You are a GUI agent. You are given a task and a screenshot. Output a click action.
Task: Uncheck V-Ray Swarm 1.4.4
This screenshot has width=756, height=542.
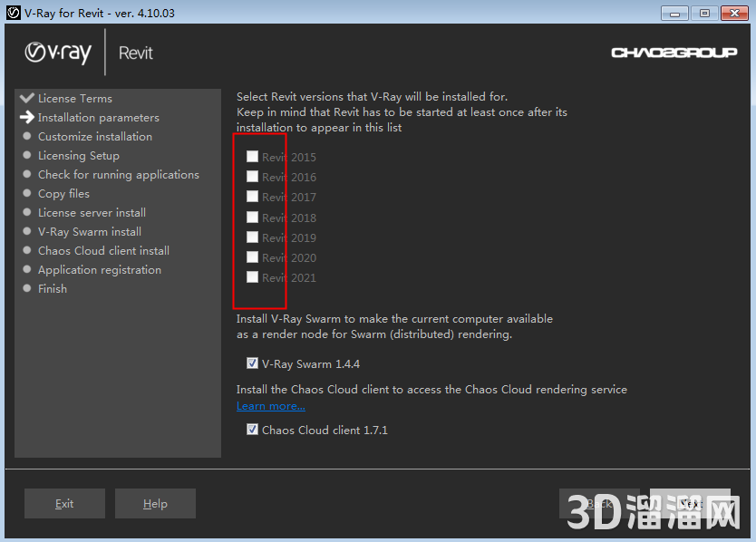pos(252,363)
